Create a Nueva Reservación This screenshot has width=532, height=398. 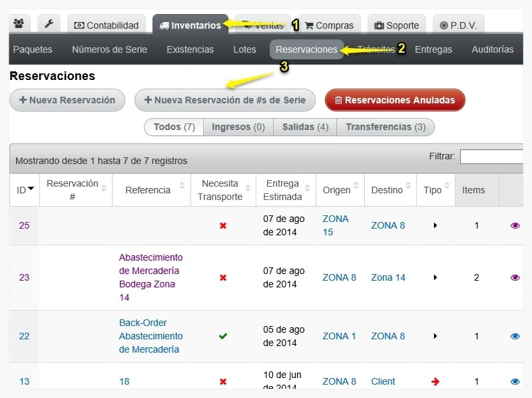pos(67,100)
